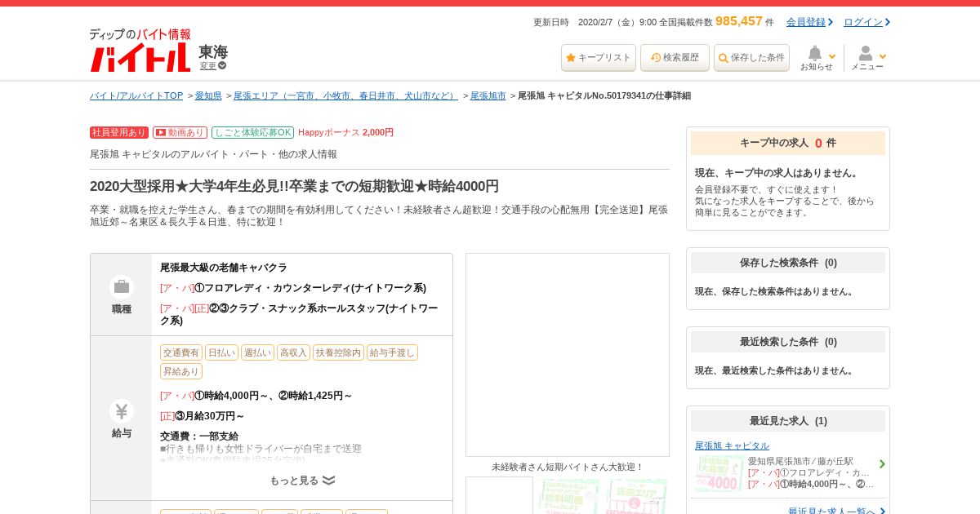Click the 高収入 tag

coord(293,352)
